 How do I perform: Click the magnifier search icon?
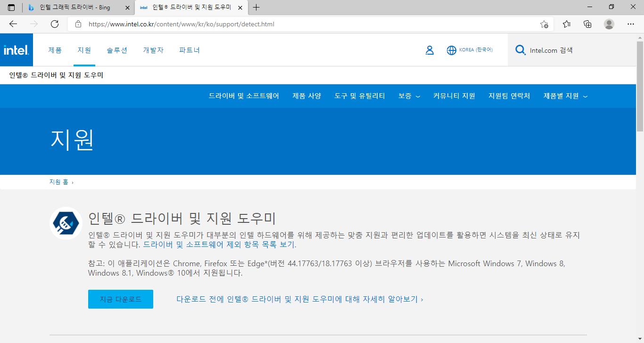[520, 50]
